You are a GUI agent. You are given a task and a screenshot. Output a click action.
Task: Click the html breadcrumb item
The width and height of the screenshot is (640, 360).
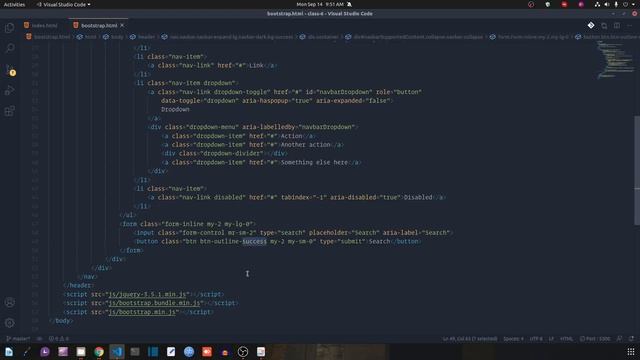tap(87, 37)
